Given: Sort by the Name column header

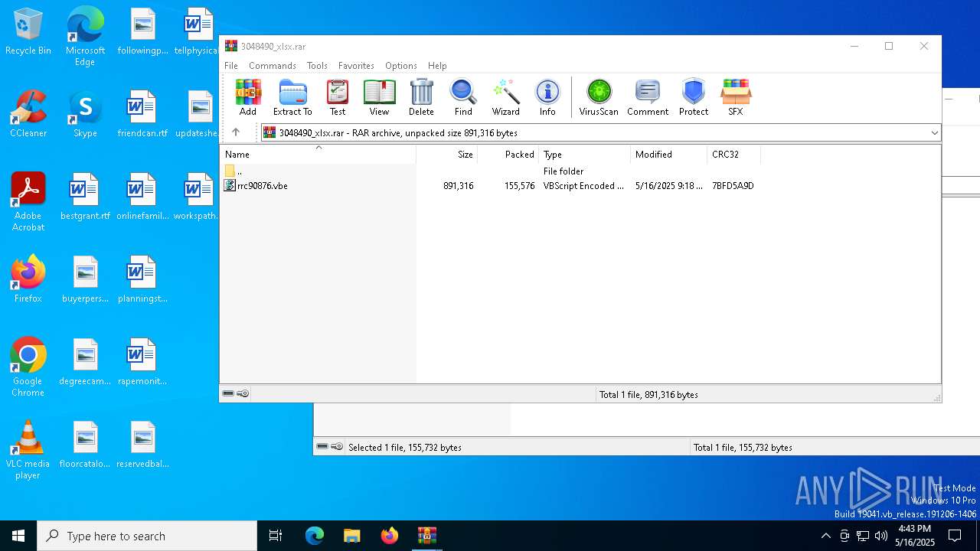Looking at the screenshot, I should [x=318, y=155].
